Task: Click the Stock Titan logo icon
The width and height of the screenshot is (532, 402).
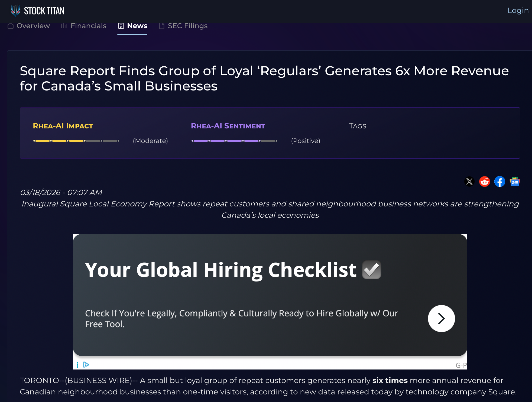Action: (x=15, y=11)
